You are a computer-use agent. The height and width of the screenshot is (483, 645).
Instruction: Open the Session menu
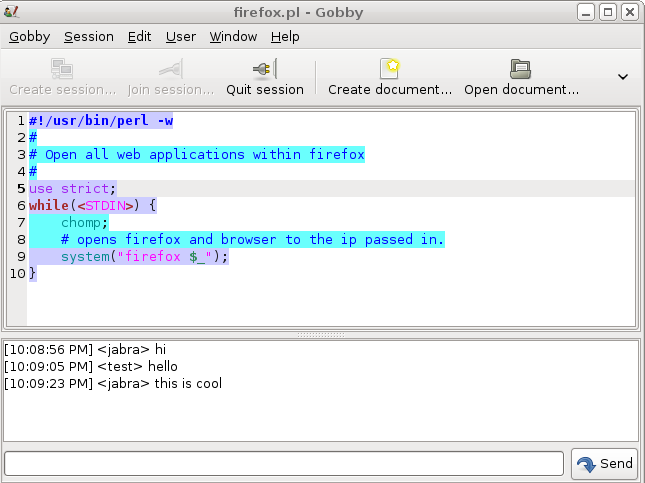pyautogui.click(x=89, y=37)
